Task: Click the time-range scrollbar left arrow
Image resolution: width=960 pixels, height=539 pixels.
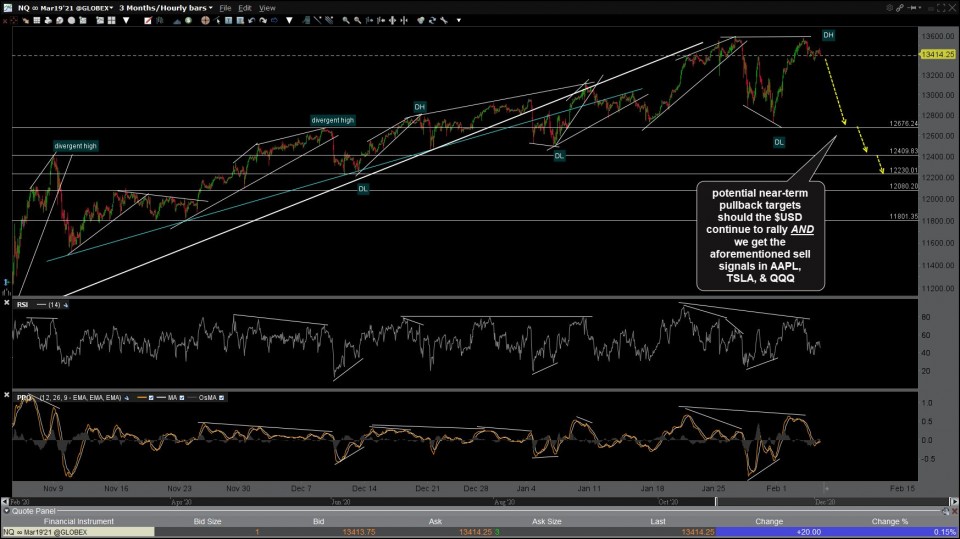Action: [x=5, y=502]
